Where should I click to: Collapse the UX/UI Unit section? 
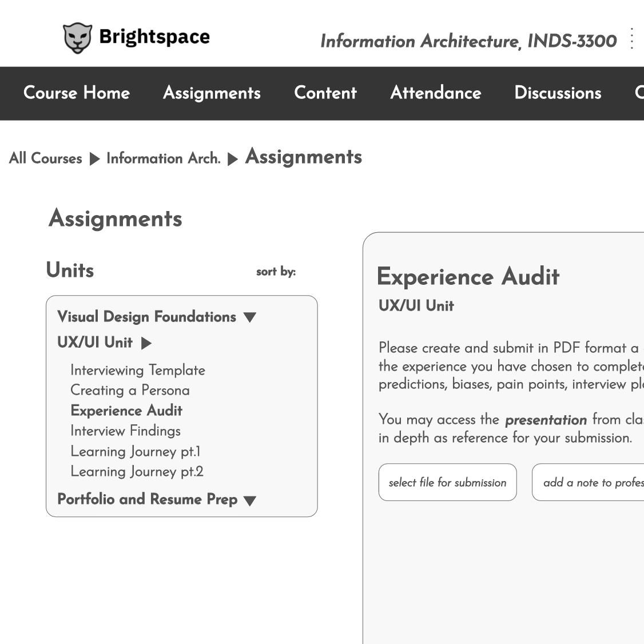click(x=146, y=343)
